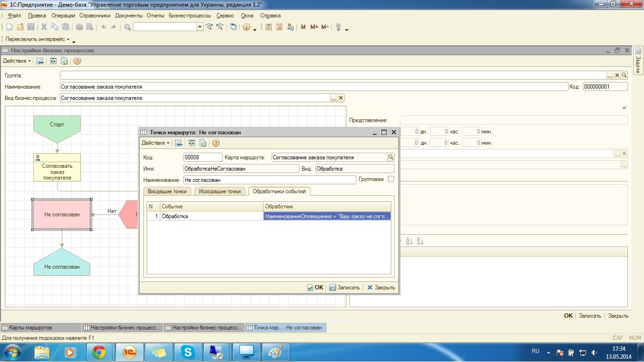Click the Find next icon

point(209,27)
